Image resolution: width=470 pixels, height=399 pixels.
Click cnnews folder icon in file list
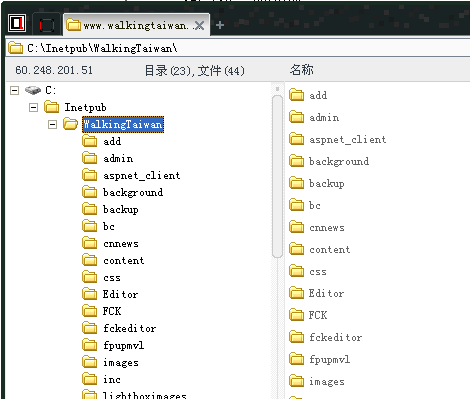[x=297, y=227]
